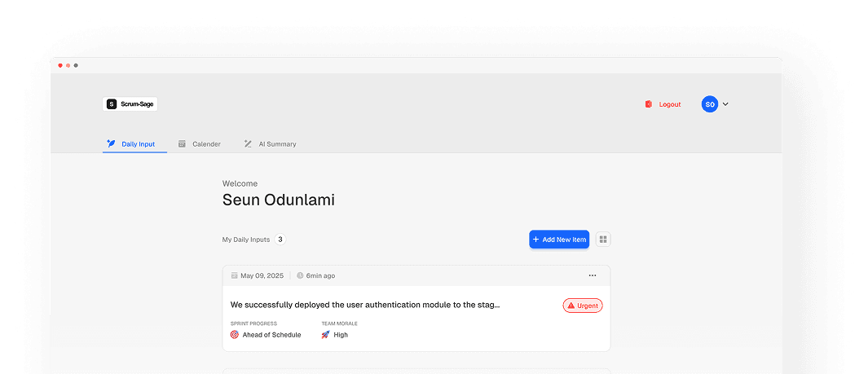Go to the AI Summary tab
This screenshot has width=868, height=374.
point(270,144)
